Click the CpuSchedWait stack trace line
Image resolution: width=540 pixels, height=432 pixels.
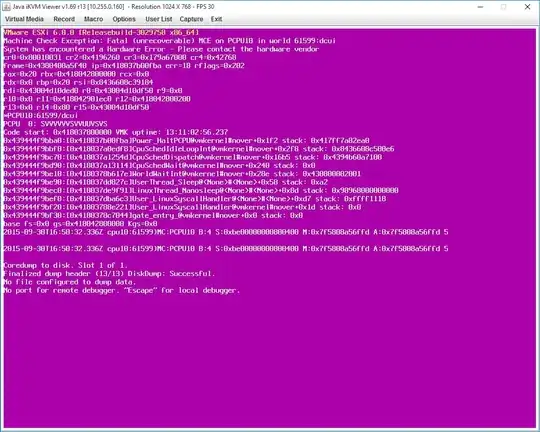(x=159, y=165)
